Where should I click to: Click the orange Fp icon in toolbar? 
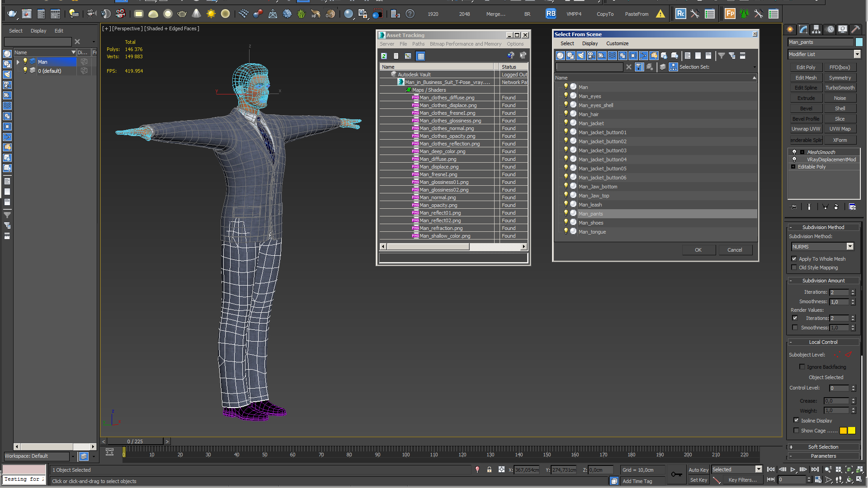[730, 14]
